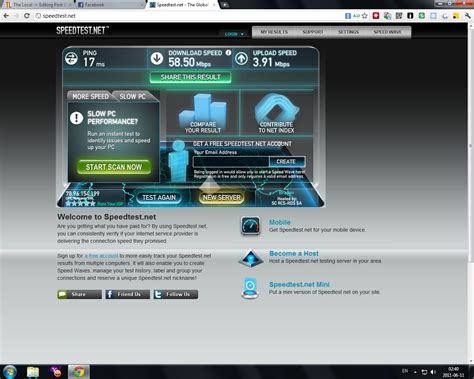This screenshot has width=474, height=379.
Task: Click the speedtest.net address bar
Action: click(187, 16)
